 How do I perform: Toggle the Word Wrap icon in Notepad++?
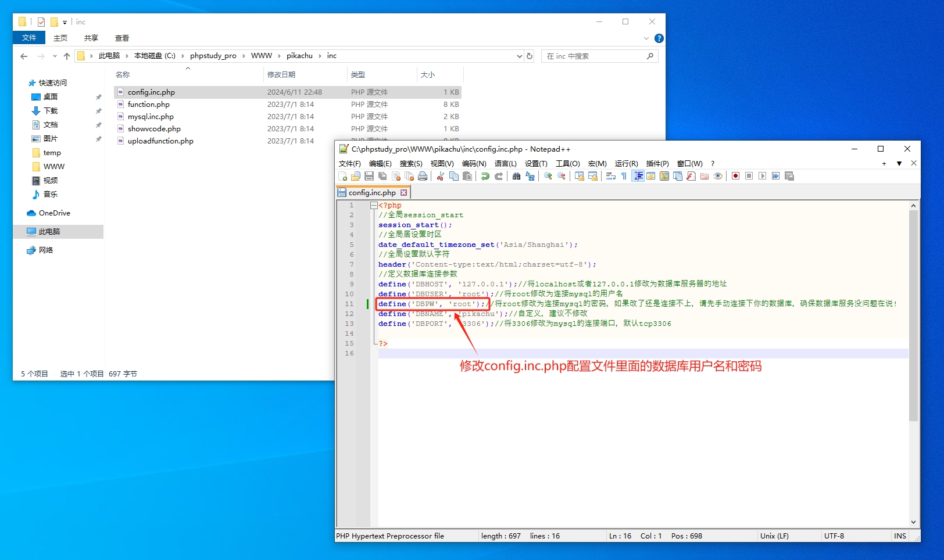tap(611, 176)
